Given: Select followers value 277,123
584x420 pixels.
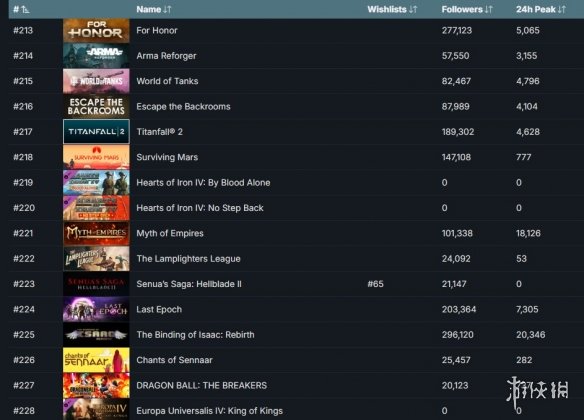Looking at the screenshot, I should click(457, 31).
